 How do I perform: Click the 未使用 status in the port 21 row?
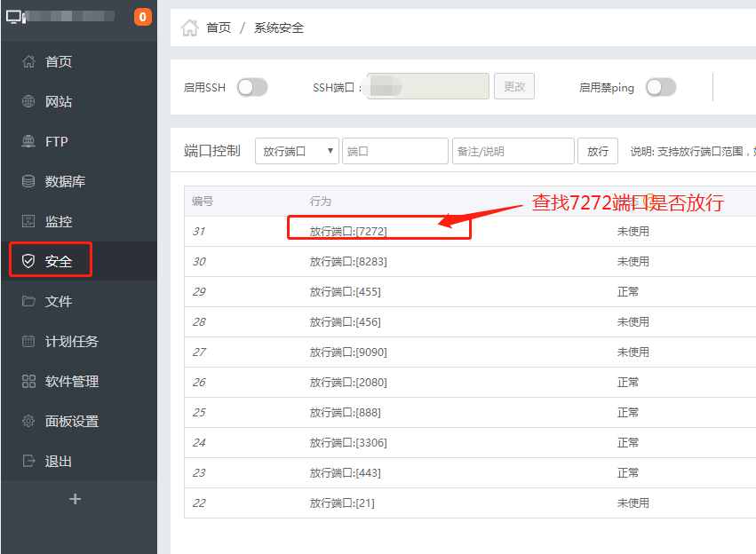633,503
